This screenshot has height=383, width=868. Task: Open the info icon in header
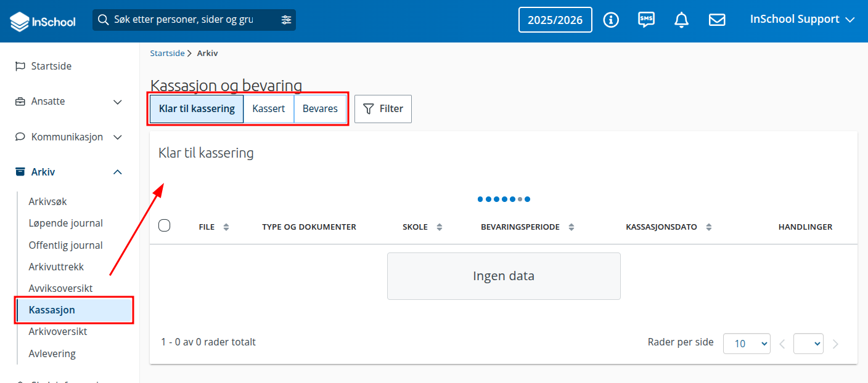coord(611,20)
